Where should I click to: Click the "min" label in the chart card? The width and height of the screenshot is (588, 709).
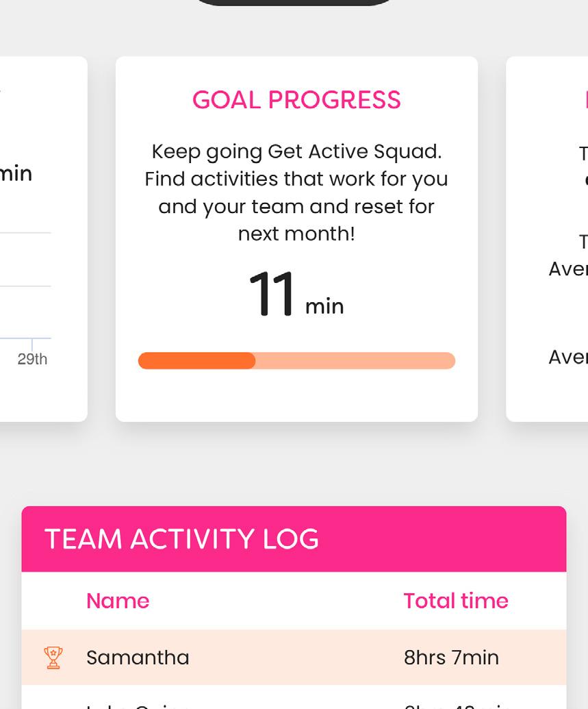click(16, 173)
